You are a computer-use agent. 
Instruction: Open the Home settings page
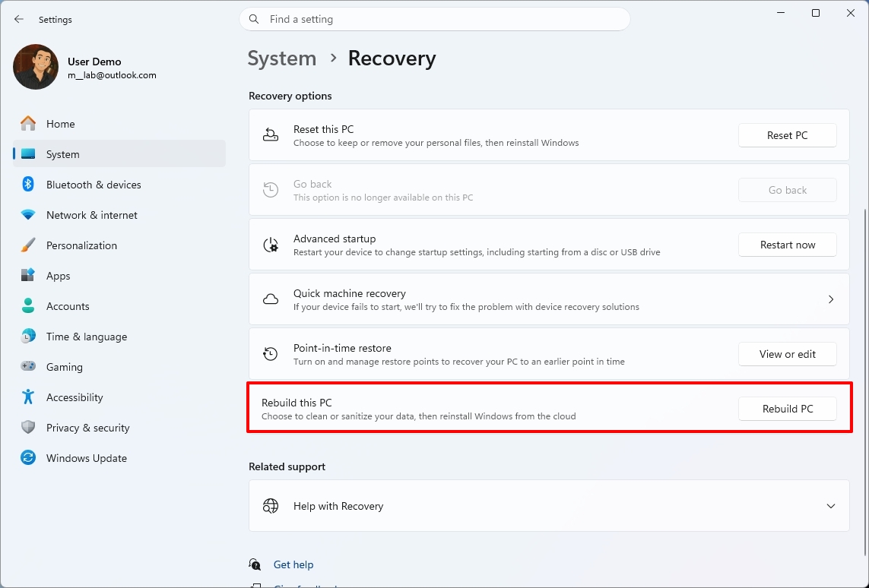pos(119,124)
